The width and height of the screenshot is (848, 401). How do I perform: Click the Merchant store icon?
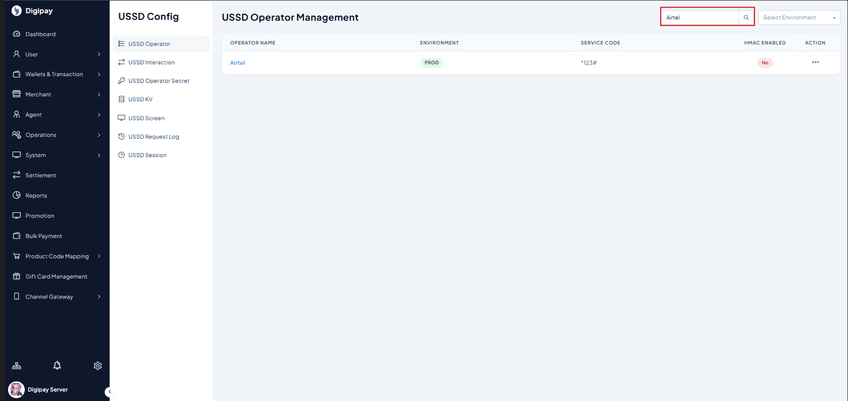click(16, 95)
